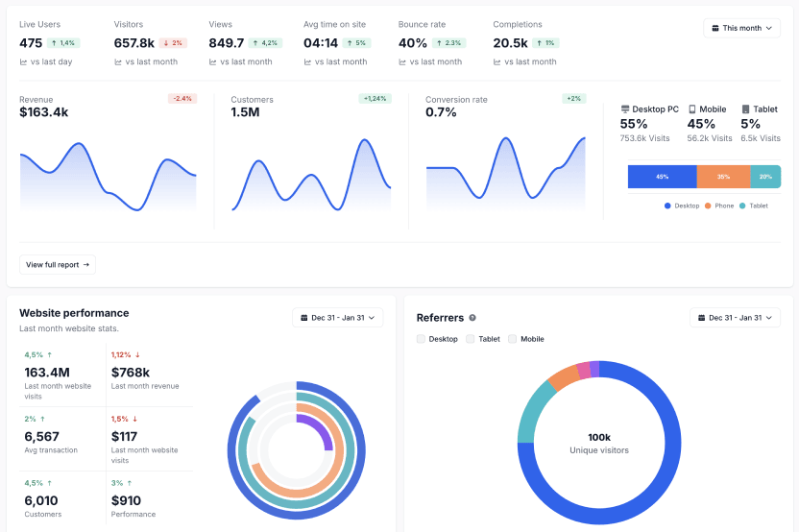Expand Website performance date range dropdown
Image resolution: width=799 pixels, height=532 pixels.
[x=337, y=318]
